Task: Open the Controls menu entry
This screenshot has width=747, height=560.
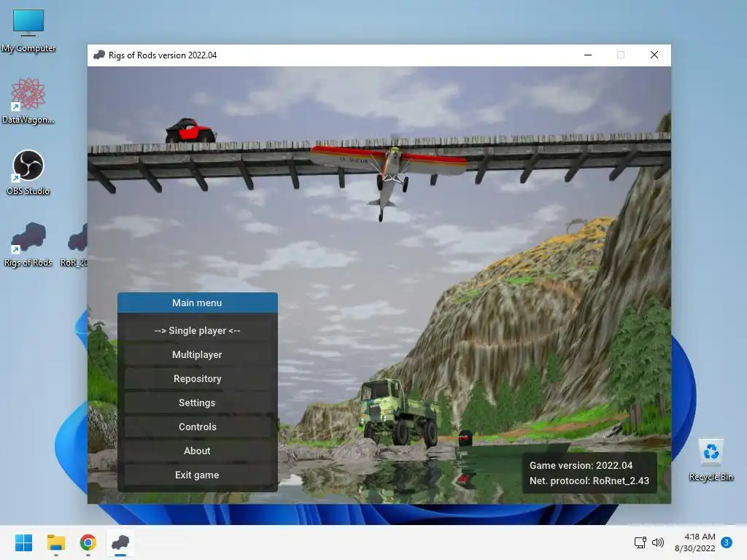Action: click(x=197, y=427)
